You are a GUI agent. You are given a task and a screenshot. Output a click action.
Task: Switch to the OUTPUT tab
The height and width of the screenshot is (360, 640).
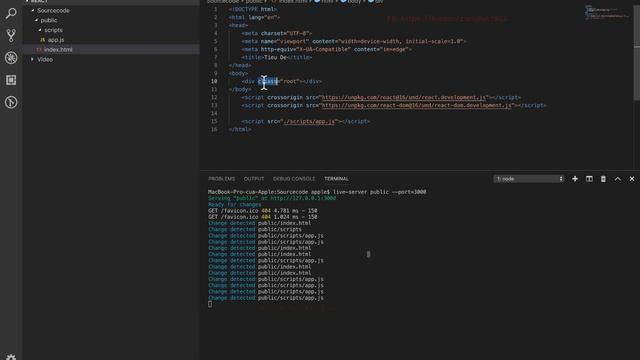click(x=254, y=179)
